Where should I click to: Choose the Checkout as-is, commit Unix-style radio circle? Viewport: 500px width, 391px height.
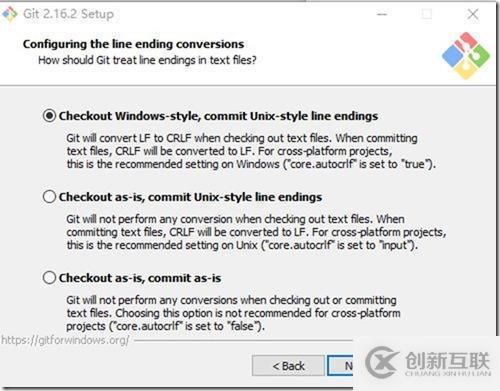(49, 197)
